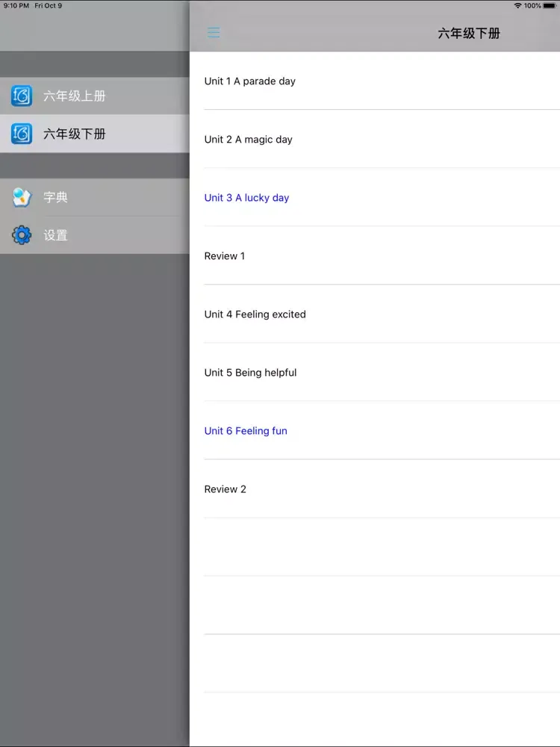
Task: Tap the hamburger menu icon
Action: pos(214,32)
